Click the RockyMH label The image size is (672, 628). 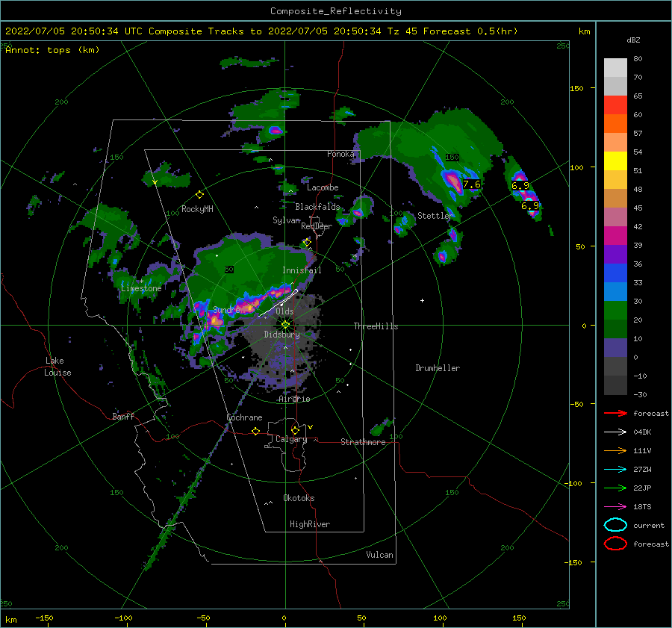[x=197, y=209]
